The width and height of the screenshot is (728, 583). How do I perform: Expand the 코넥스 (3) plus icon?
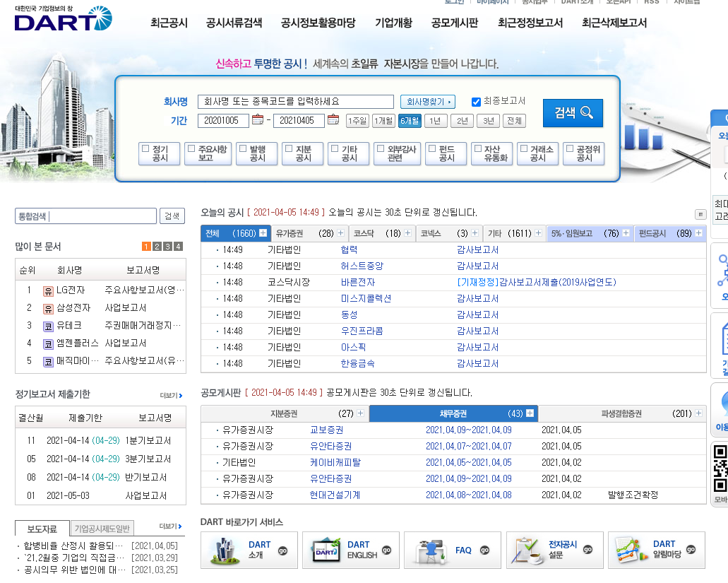point(475,232)
